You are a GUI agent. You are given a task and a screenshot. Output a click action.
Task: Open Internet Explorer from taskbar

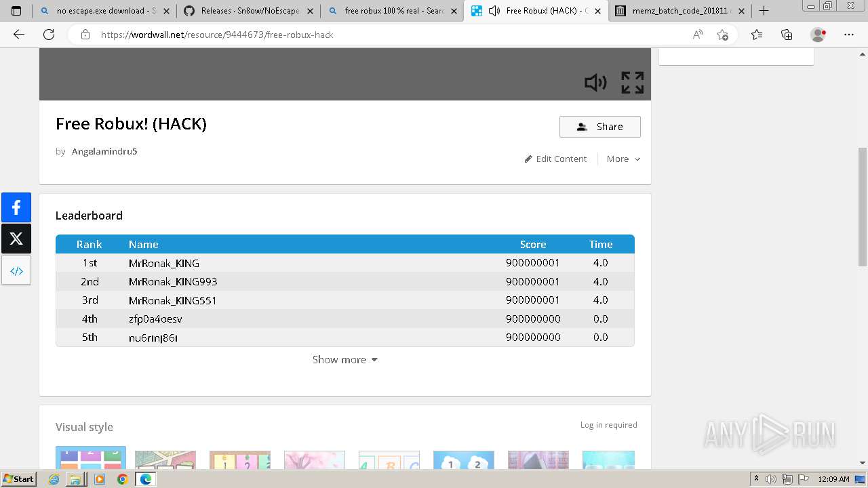pos(54,479)
